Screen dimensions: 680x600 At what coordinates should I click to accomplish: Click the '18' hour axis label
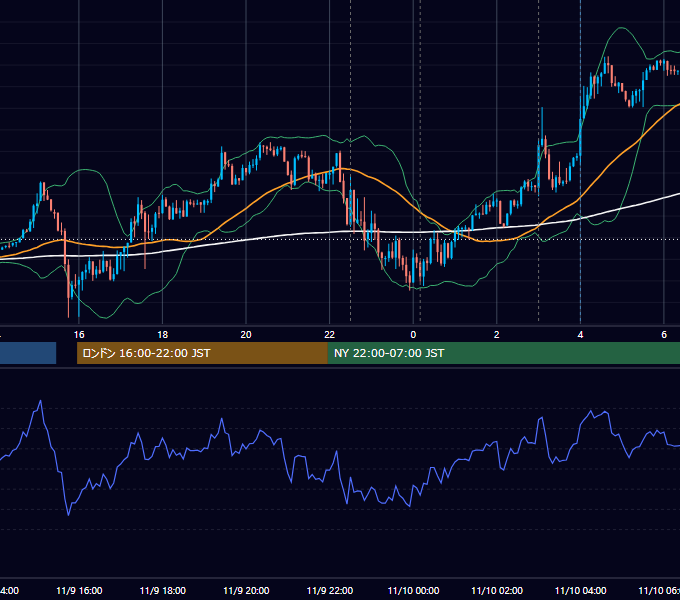pos(163,335)
